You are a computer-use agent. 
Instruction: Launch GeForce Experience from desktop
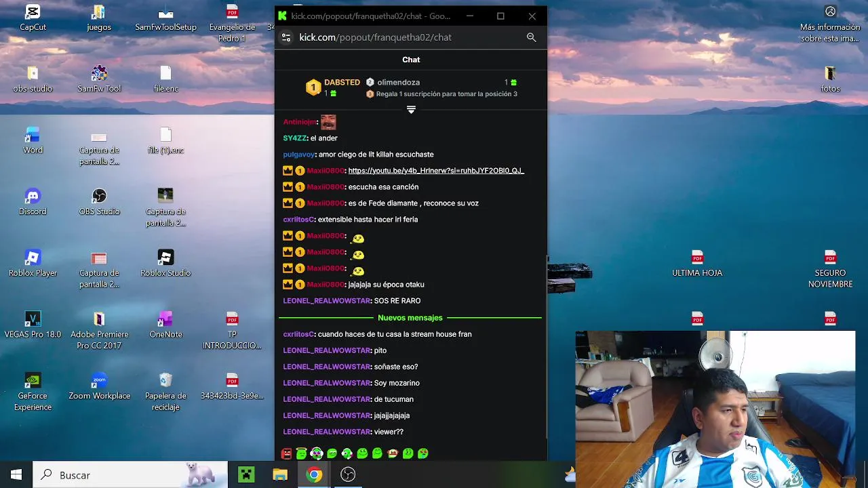click(33, 392)
